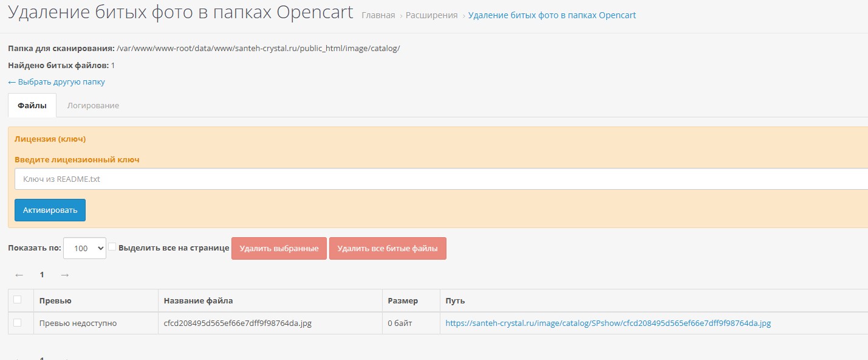
Task: Check the box for cfcd208495d565ef66e7dff9f98764da.jpg row
Action: (x=18, y=323)
